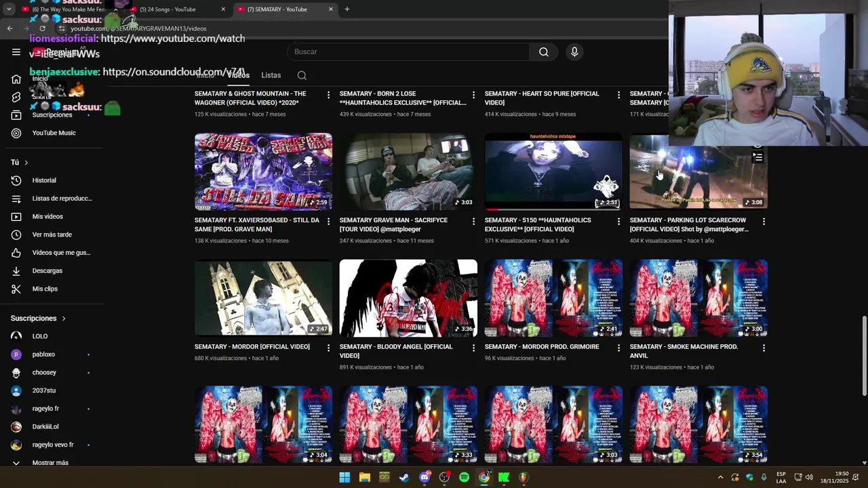Reload the page with the browser refresh button
The height and width of the screenshot is (488, 868).
pos(43,28)
